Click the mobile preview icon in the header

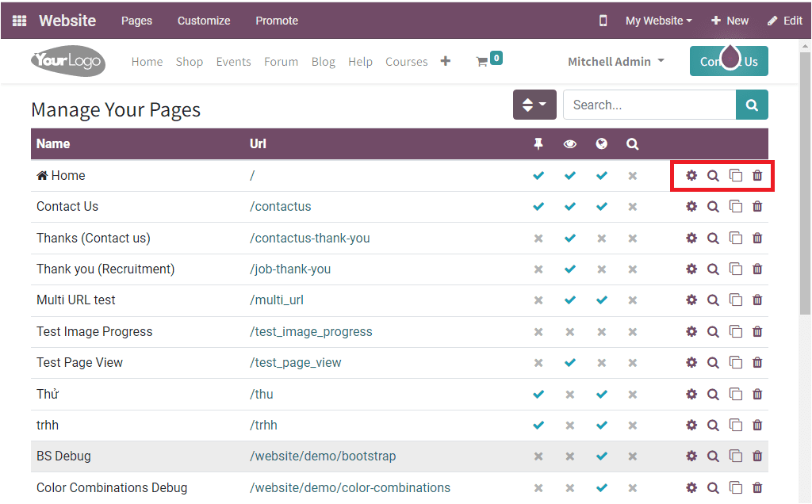click(x=603, y=21)
